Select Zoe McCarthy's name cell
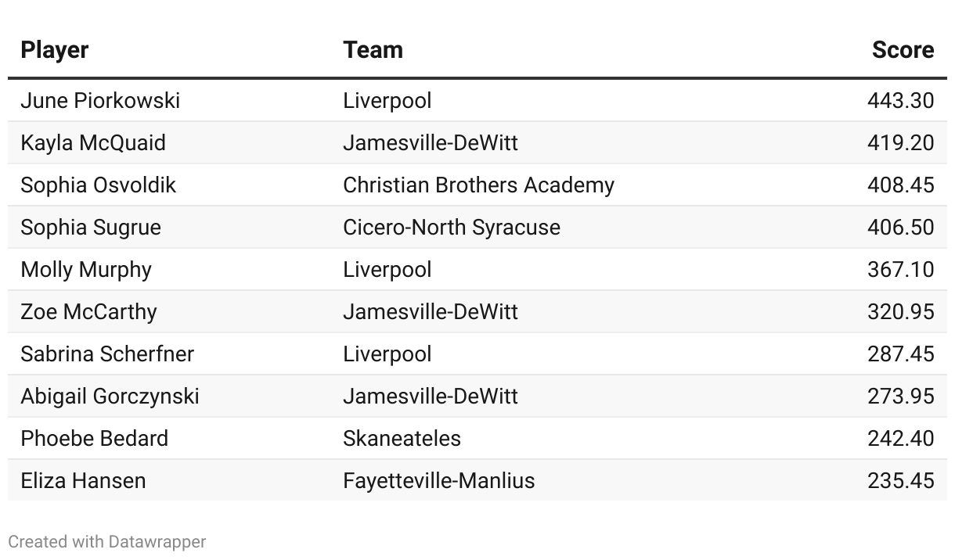The height and width of the screenshot is (560, 955). click(88, 312)
